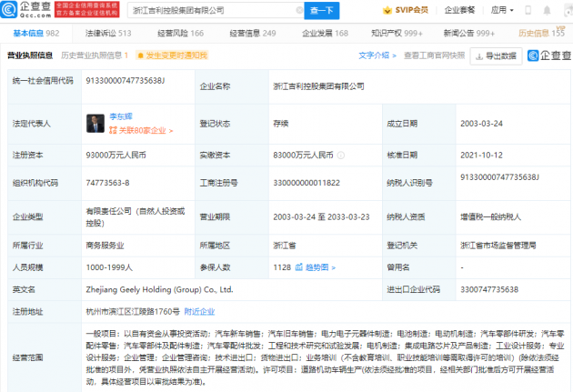Open 李东辉's profile link
This screenshot has height=392, width=573.
point(121,117)
